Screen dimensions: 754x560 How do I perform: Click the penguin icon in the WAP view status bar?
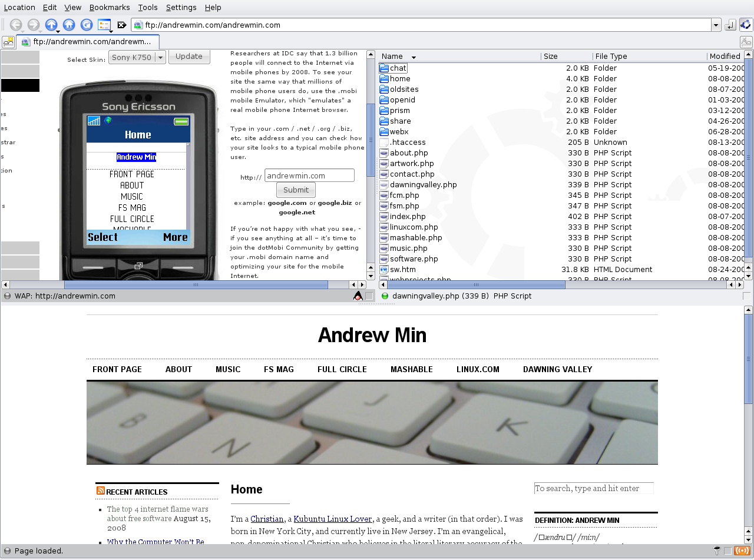(x=358, y=296)
